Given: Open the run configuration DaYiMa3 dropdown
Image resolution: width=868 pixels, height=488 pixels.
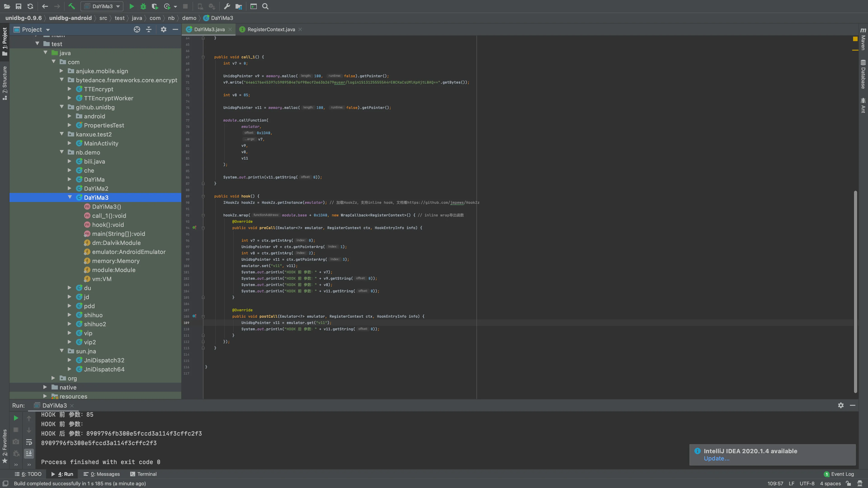Looking at the screenshot, I should (x=102, y=6).
